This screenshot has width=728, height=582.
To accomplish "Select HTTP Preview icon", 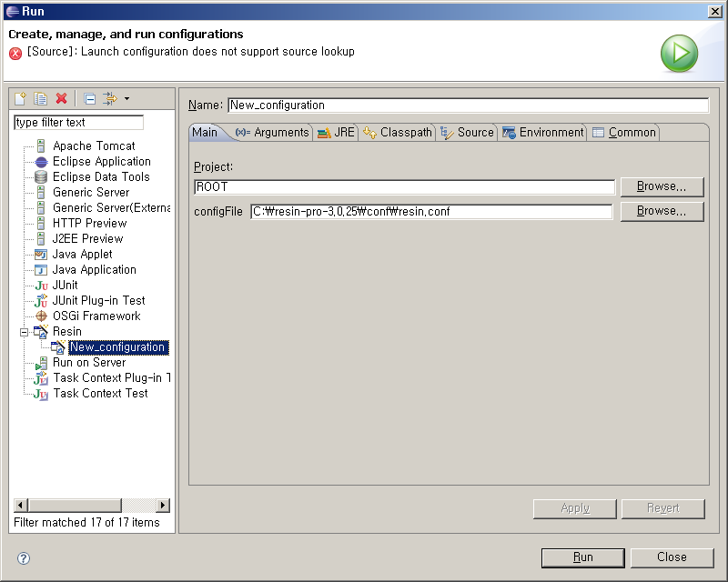I will tap(41, 223).
